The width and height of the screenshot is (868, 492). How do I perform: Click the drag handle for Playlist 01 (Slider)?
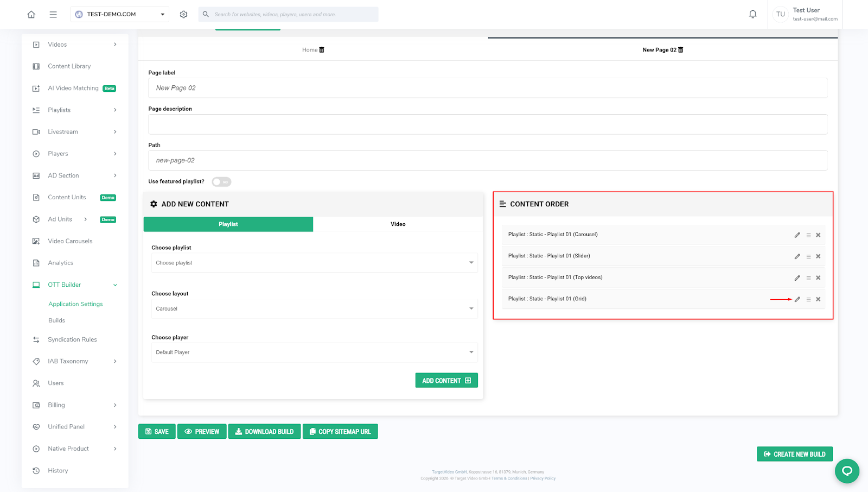808,256
